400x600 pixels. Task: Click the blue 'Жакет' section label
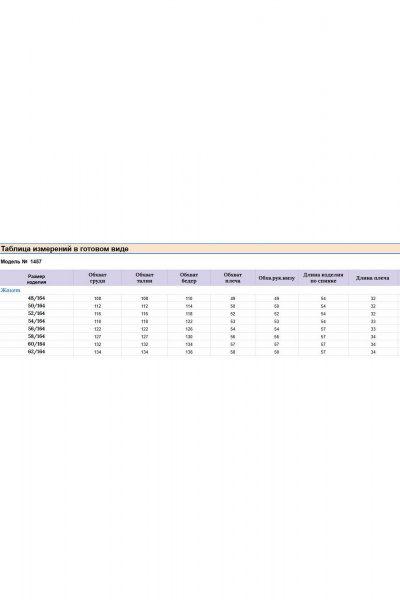(10, 290)
